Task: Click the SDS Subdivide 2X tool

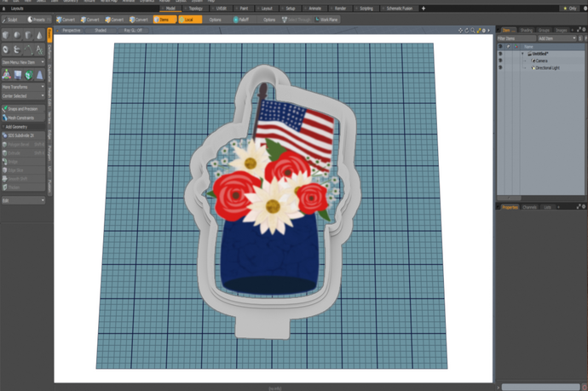Action: coord(23,135)
